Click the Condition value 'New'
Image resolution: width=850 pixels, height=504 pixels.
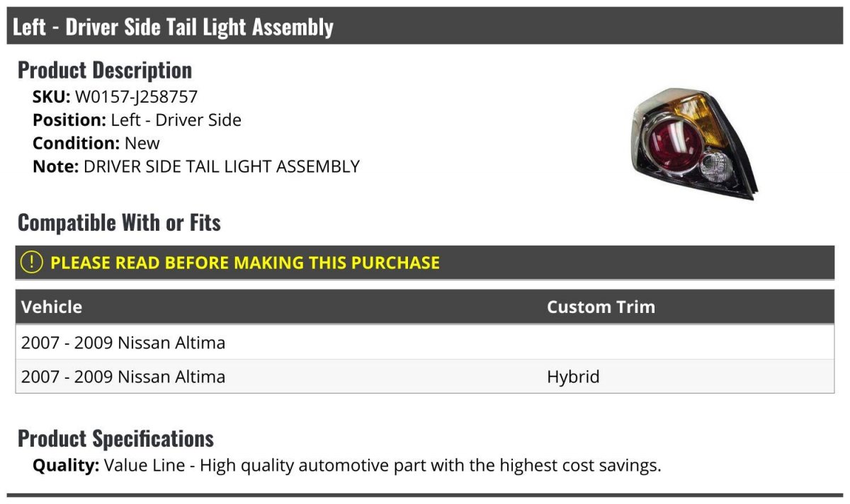point(142,144)
